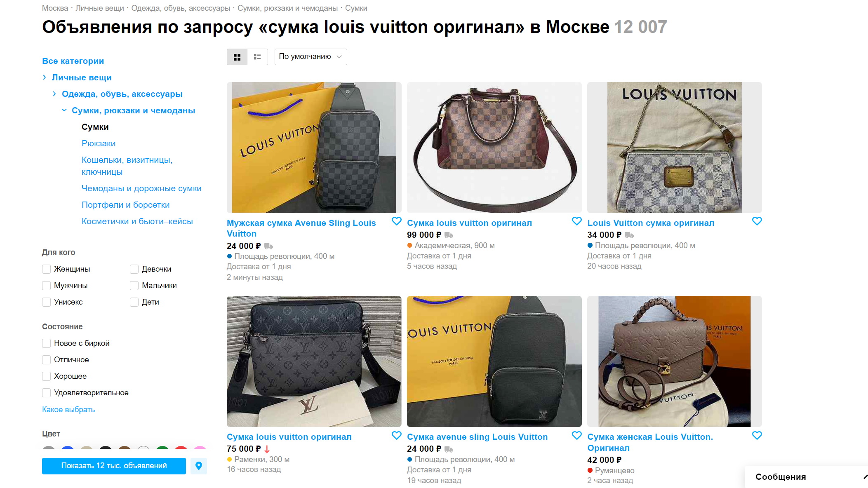The width and height of the screenshot is (868, 488).
Task: Open the checkered Louis Vuitton pochette photo
Action: (x=674, y=148)
